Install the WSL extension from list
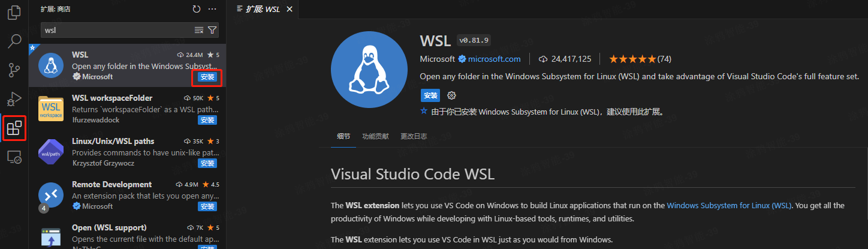This screenshot has width=868, height=249. click(207, 77)
